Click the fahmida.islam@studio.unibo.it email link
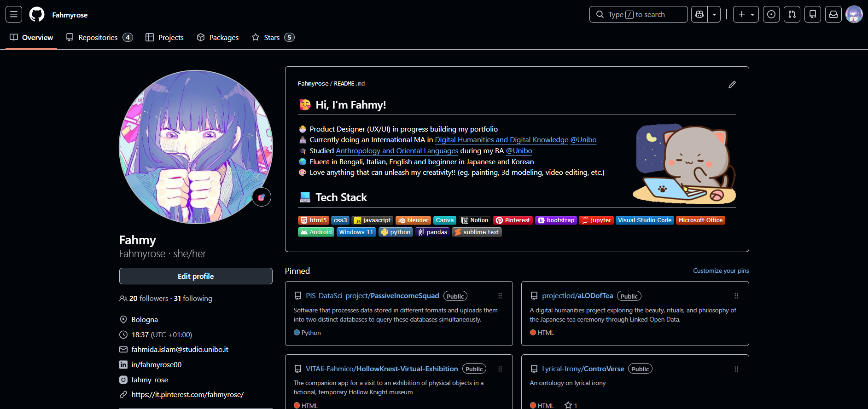Screen dimensions: 868x409 coord(180,349)
